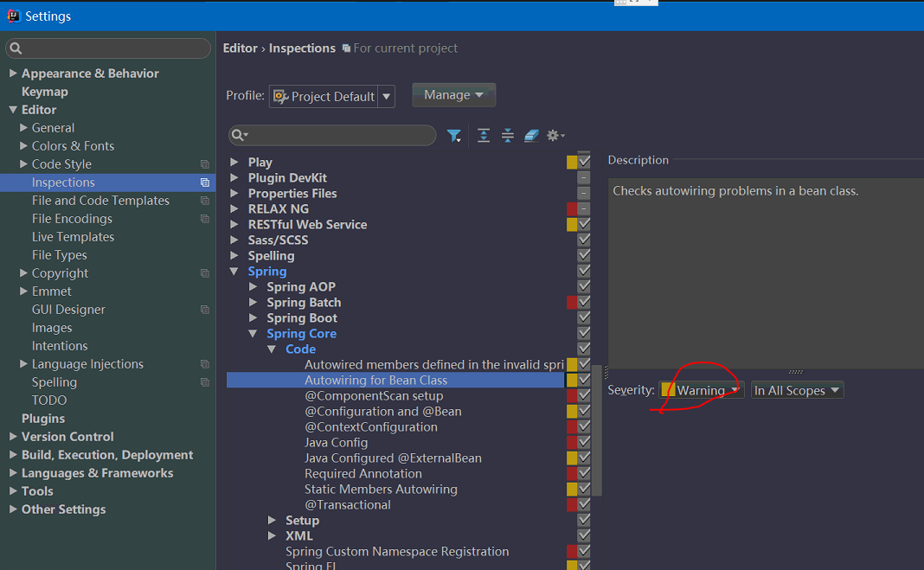924x570 pixels.
Task: Click the collapse all tree icon
Action: click(x=507, y=136)
